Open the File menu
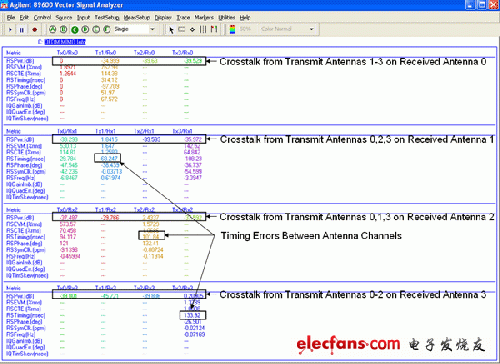This screenshot has width=500, height=364. 11,17
